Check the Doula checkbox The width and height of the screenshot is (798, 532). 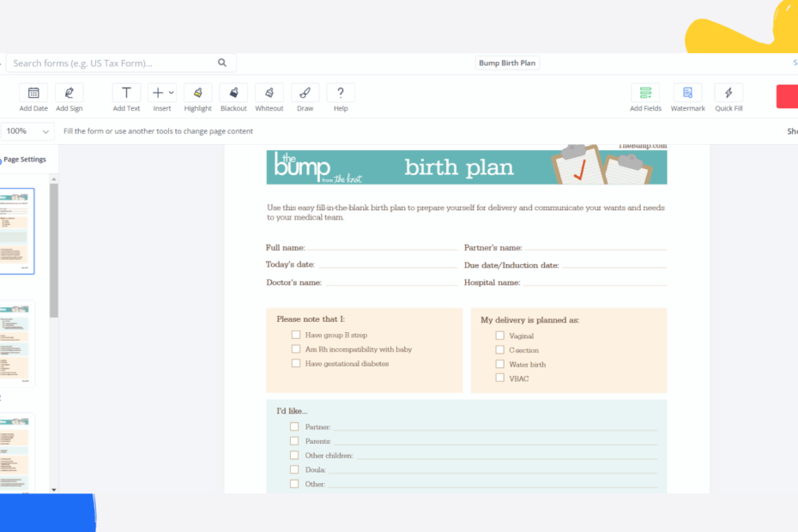294,469
